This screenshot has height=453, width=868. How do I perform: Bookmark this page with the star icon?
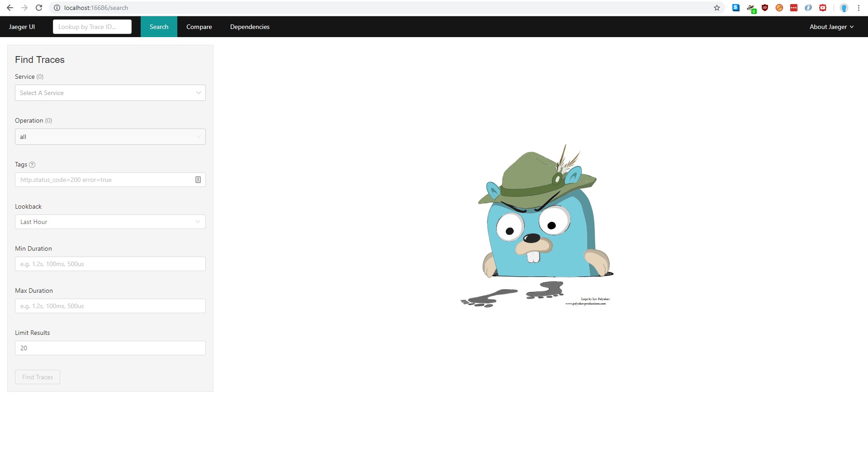(717, 8)
